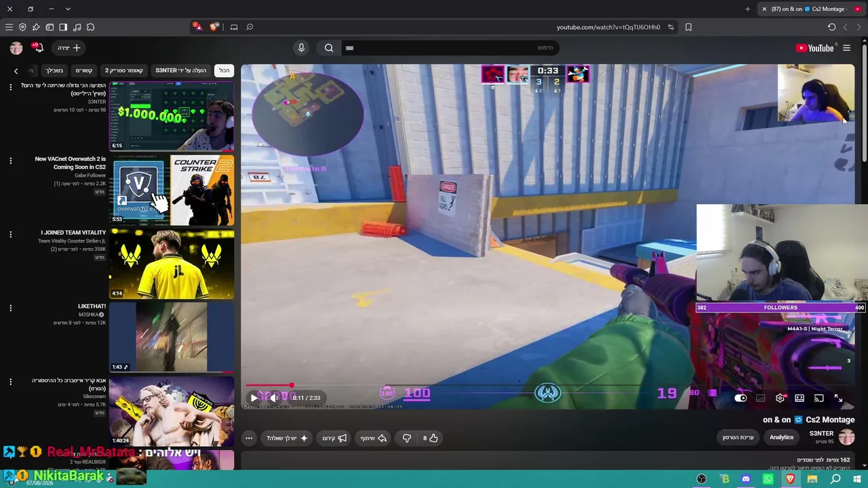Click the קידום promote button
The width and height of the screenshot is (868, 488).
[334, 438]
